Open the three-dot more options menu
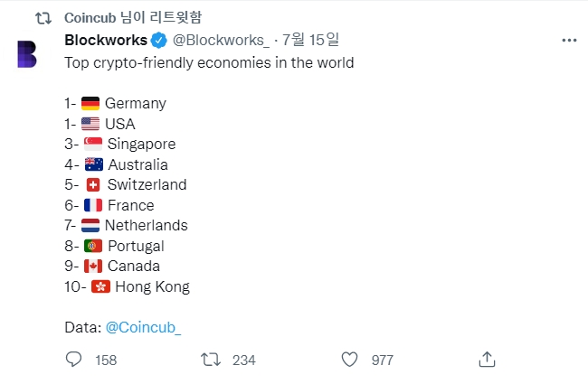Screen dimensions: 588x384 click(x=569, y=41)
